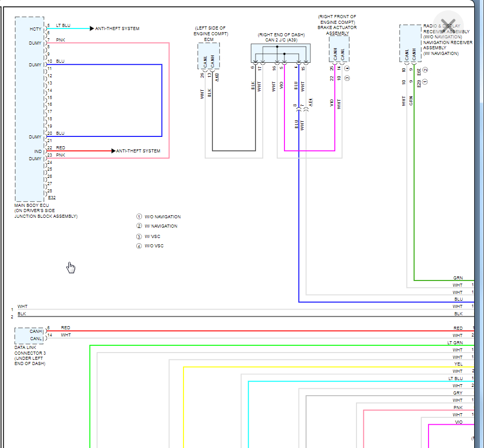
Task: Close the wiring diagram overlay
Action: point(448,25)
